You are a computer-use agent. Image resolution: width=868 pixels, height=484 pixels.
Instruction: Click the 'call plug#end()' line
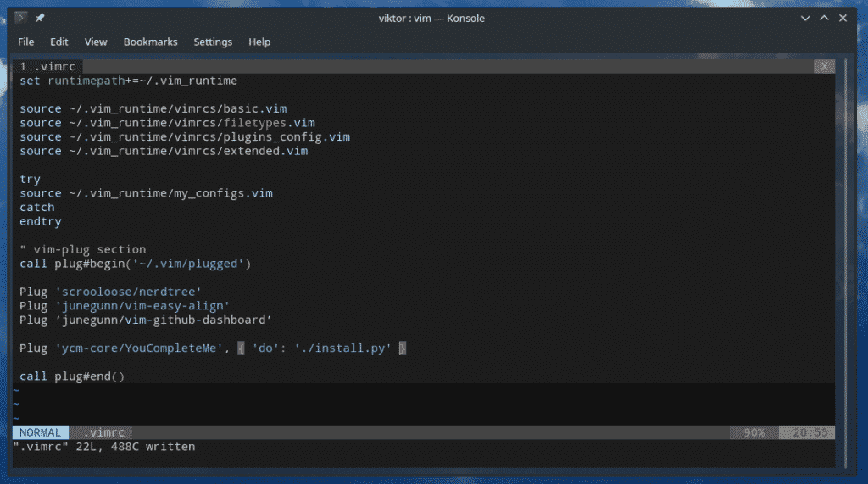(73, 376)
